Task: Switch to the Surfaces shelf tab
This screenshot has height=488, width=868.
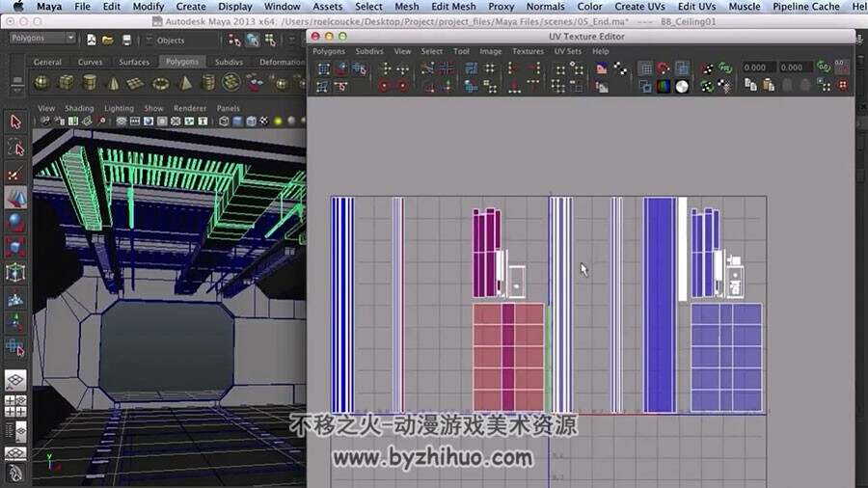Action: (134, 62)
